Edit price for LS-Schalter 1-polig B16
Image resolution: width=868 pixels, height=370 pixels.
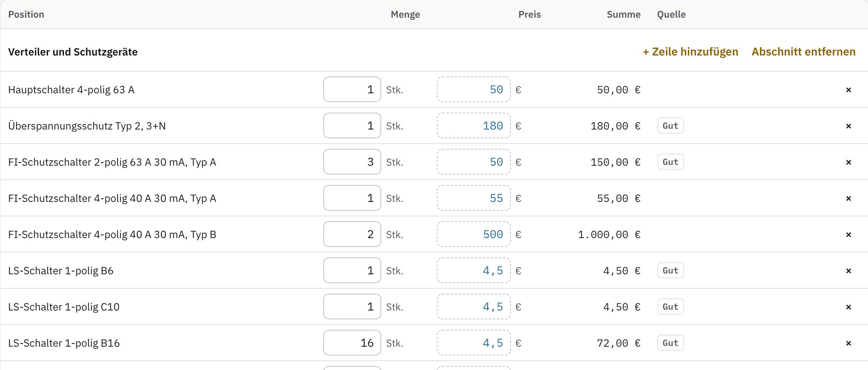[x=474, y=343]
